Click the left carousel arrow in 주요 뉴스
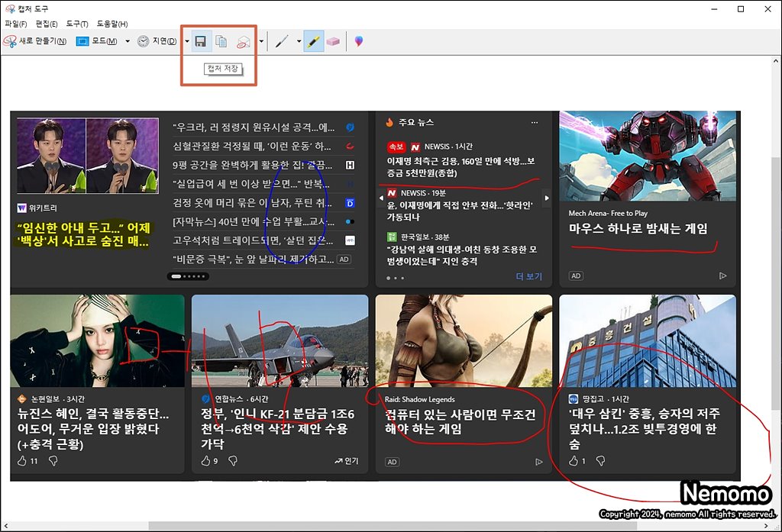 point(381,198)
